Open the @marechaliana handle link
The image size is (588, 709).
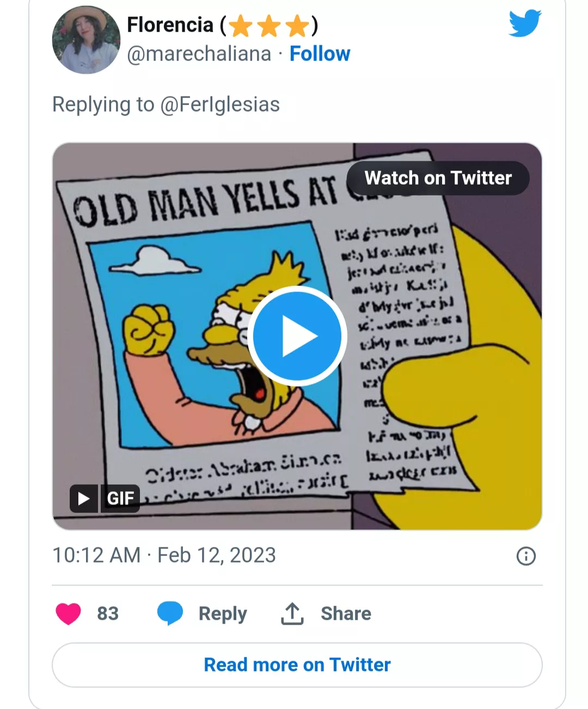point(199,54)
